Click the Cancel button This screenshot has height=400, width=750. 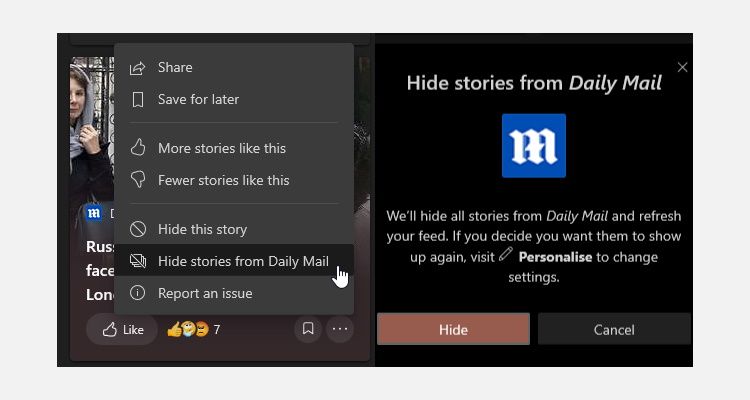click(x=614, y=329)
